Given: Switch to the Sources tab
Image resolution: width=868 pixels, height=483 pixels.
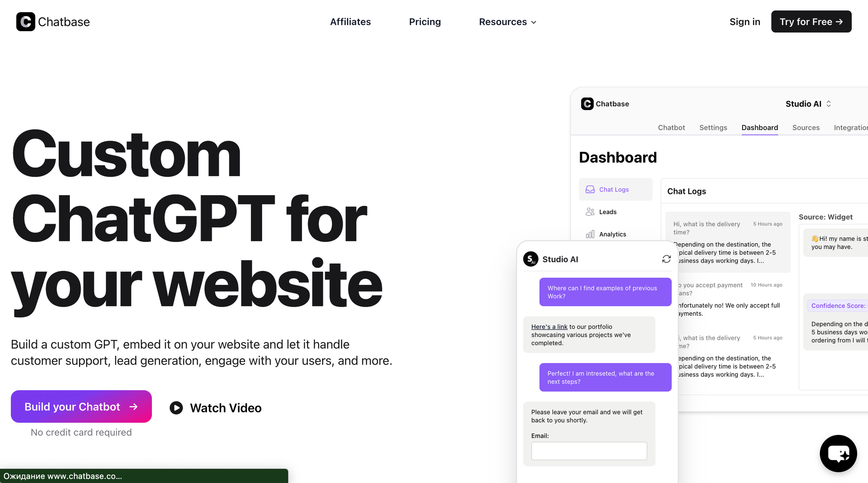Looking at the screenshot, I should 805,127.
